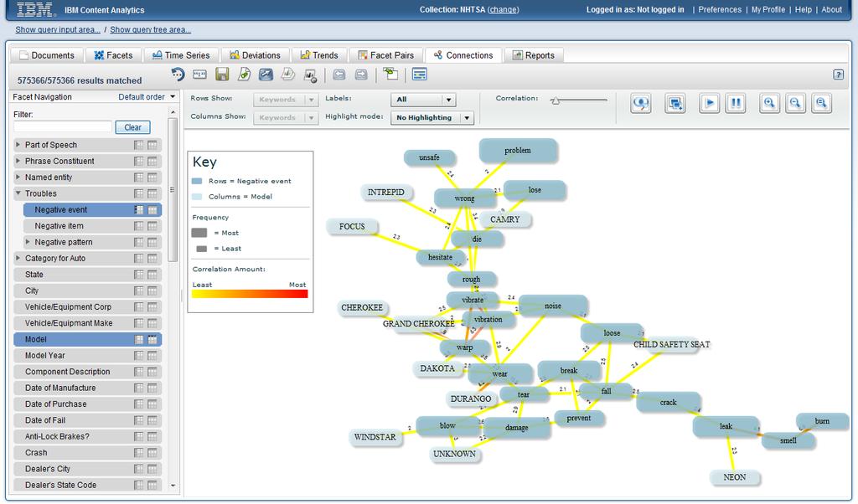
Task: Switch to the Time Series tab
Action: [181, 55]
